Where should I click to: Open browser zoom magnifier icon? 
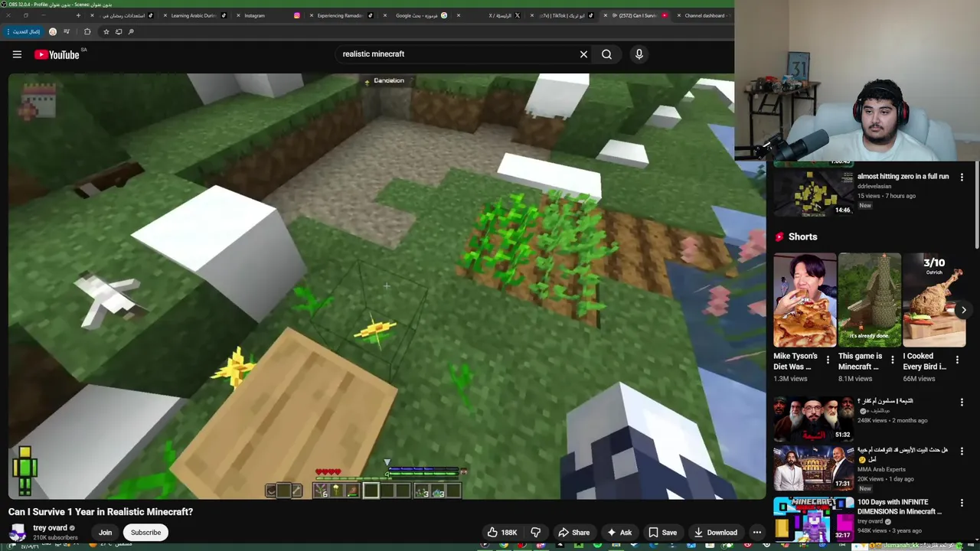(131, 31)
